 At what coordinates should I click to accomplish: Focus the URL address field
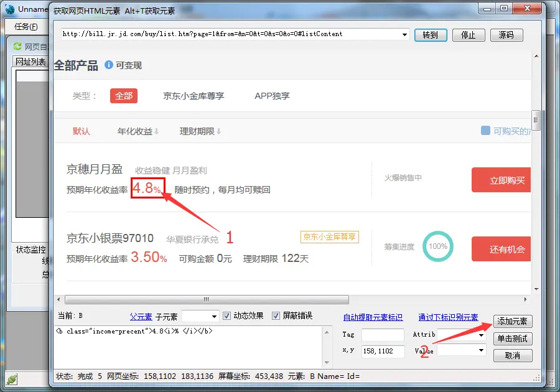[231, 34]
